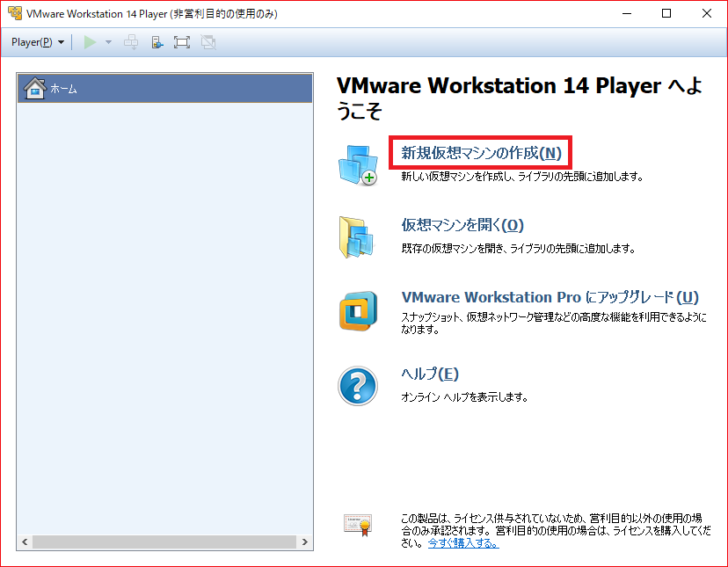Click the Workstation Pro upgrade icon
Viewport: 728px width, 567px height.
[x=358, y=310]
